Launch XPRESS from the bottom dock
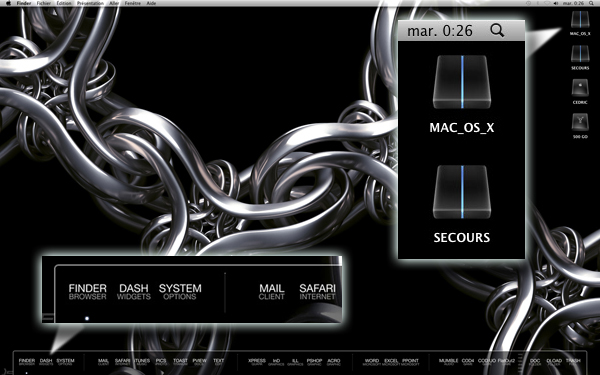The width and height of the screenshot is (600, 375). coord(257,362)
